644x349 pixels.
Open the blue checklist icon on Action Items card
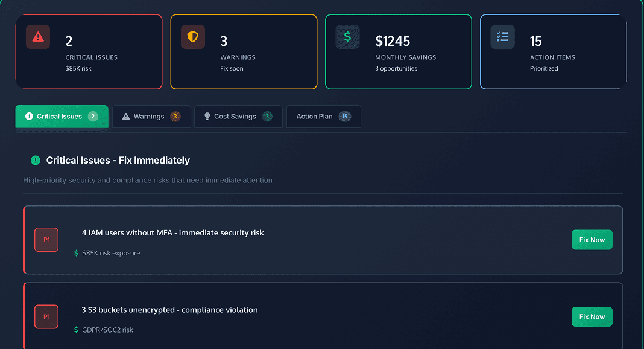(502, 37)
